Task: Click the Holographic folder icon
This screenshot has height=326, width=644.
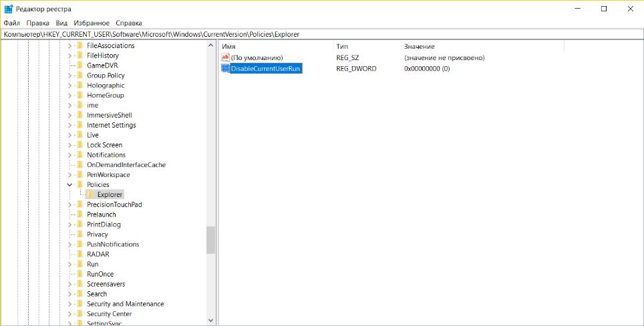Action: [80, 86]
